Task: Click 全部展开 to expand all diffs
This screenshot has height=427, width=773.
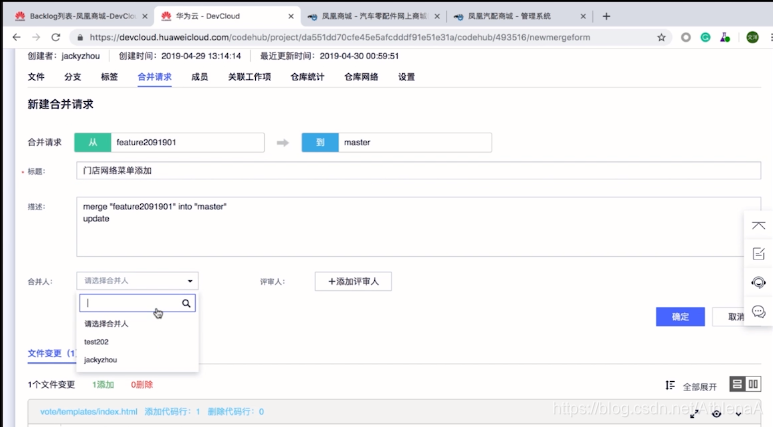Action: point(700,387)
